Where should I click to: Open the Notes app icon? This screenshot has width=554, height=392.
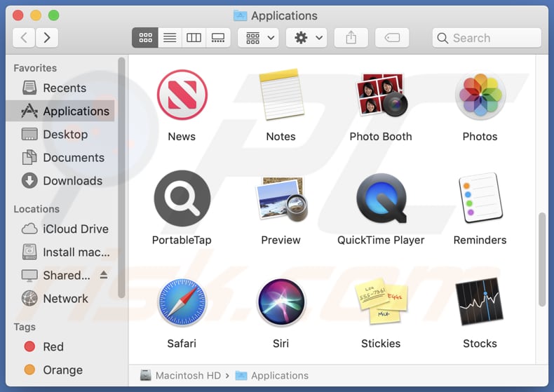pyautogui.click(x=281, y=95)
